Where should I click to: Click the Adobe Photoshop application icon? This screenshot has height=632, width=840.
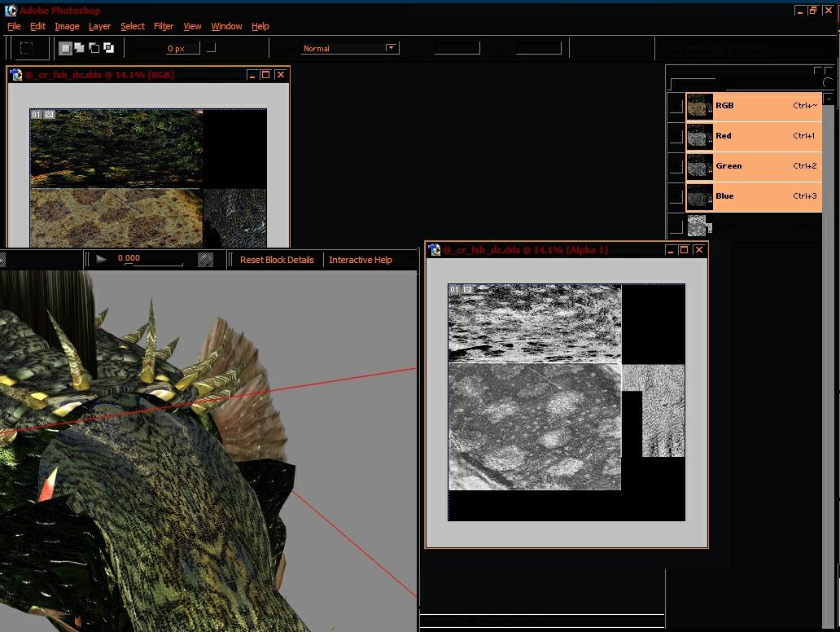click(11, 11)
